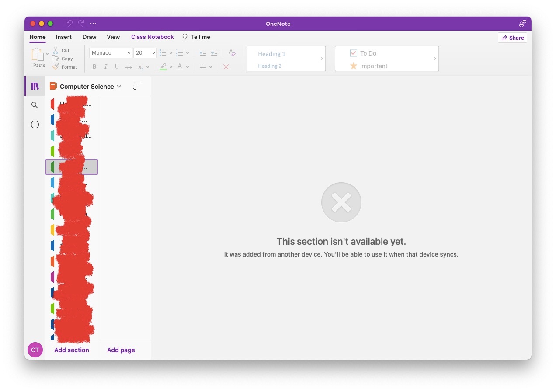Click the Cut scissors button
Viewport: 556px width, 392px height.
tap(61, 50)
